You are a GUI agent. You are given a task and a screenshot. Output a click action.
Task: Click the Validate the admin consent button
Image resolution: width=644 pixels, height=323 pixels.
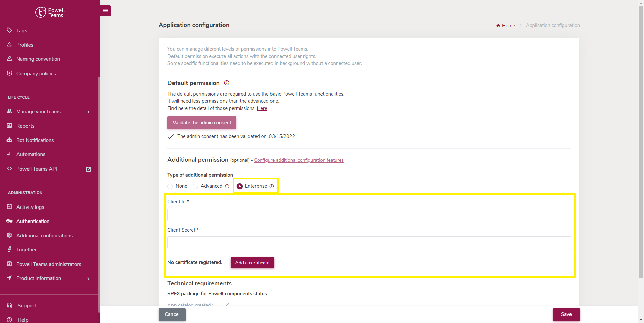(201, 122)
